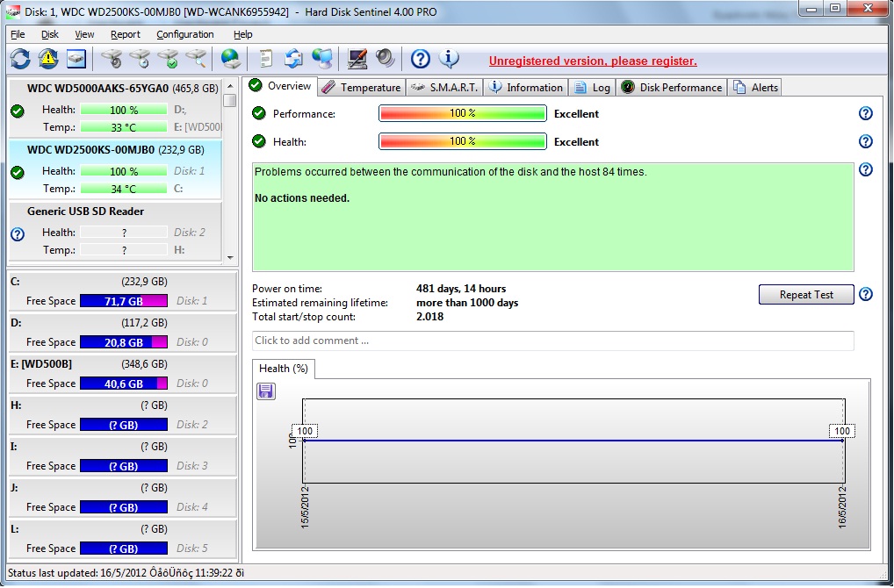Switch to the Overview tab
Viewport: 894px width, 588px height.
click(281, 86)
